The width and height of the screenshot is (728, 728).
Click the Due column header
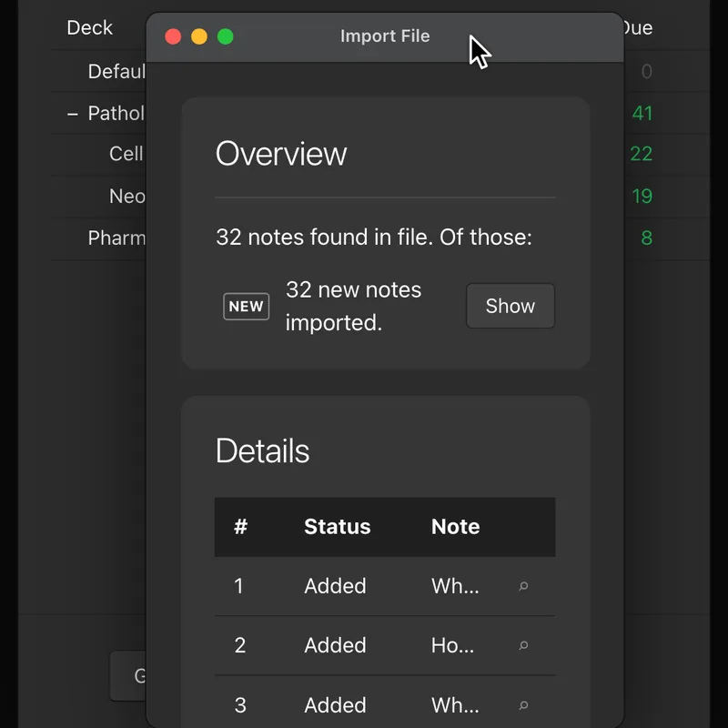[x=639, y=28]
